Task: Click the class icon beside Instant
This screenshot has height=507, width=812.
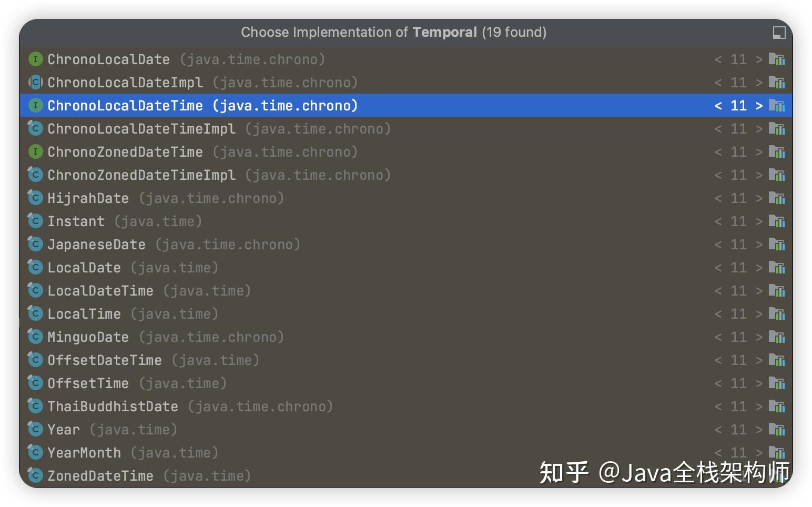Action: coord(35,221)
